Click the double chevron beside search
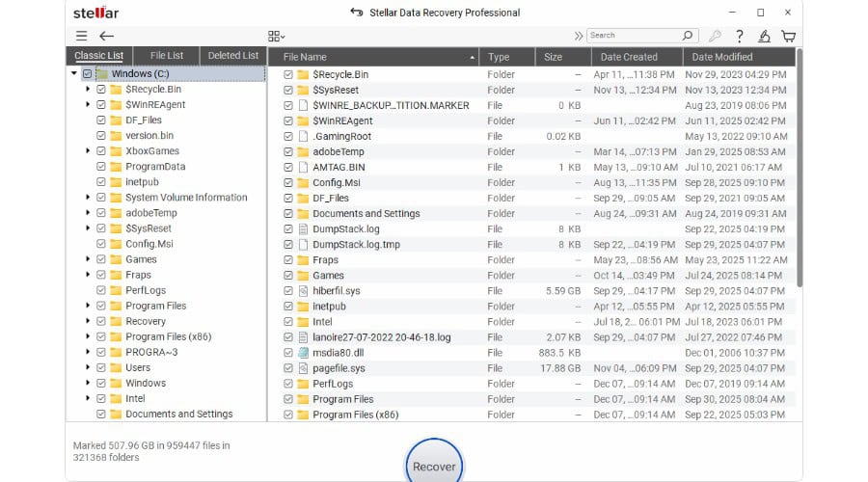 point(578,36)
